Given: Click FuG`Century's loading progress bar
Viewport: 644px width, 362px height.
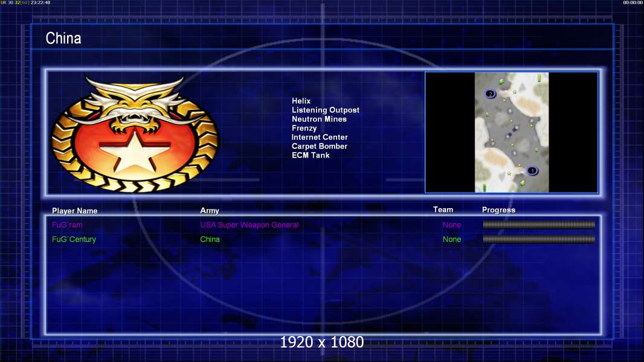Looking at the screenshot, I should [x=539, y=239].
